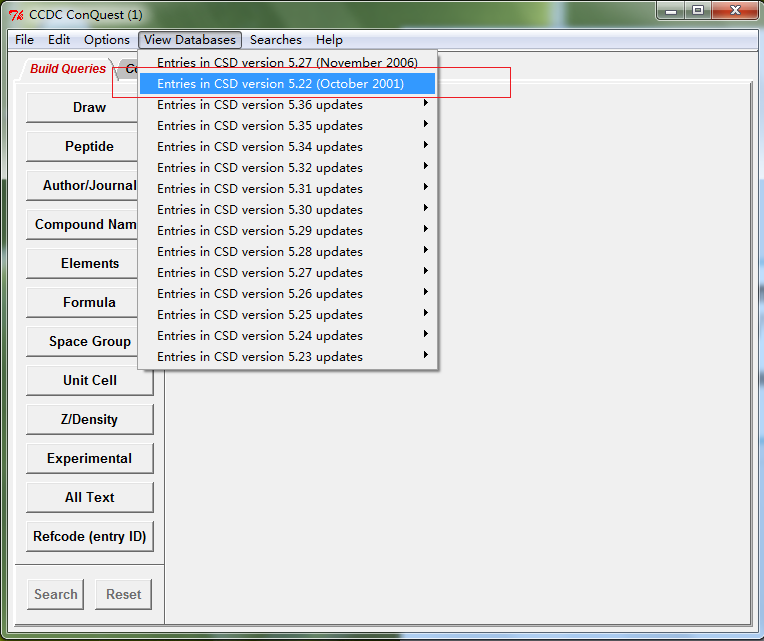Image resolution: width=764 pixels, height=641 pixels.
Task: Open the Options menu
Action: point(107,39)
